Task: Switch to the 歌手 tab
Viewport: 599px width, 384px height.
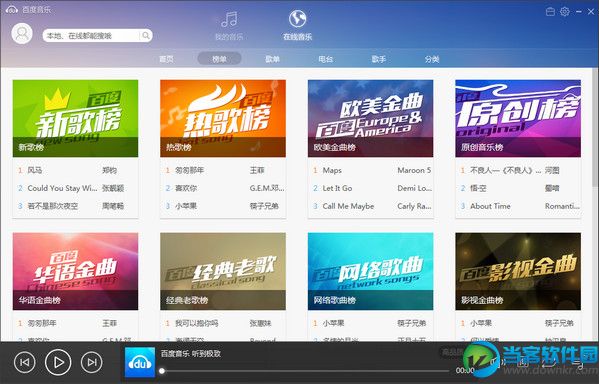Action: point(379,59)
